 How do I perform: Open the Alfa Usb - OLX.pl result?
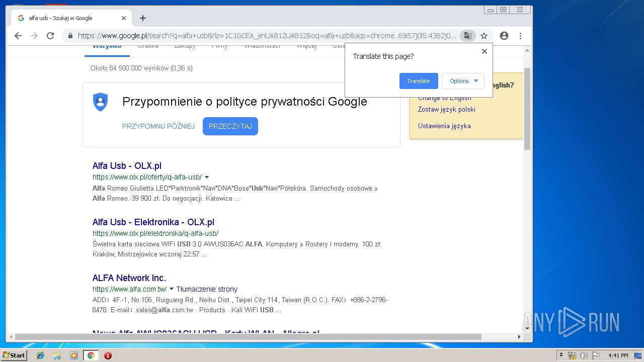tap(127, 166)
